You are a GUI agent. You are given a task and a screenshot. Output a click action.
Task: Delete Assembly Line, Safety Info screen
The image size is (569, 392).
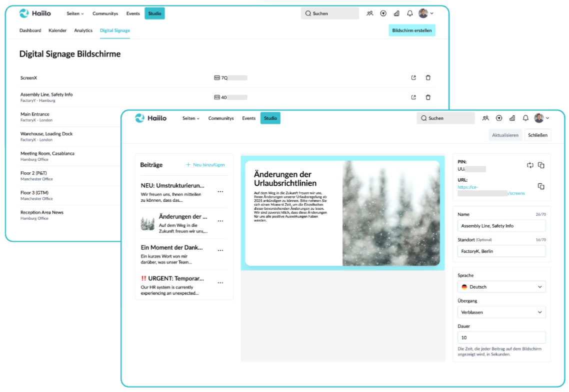pos(428,97)
